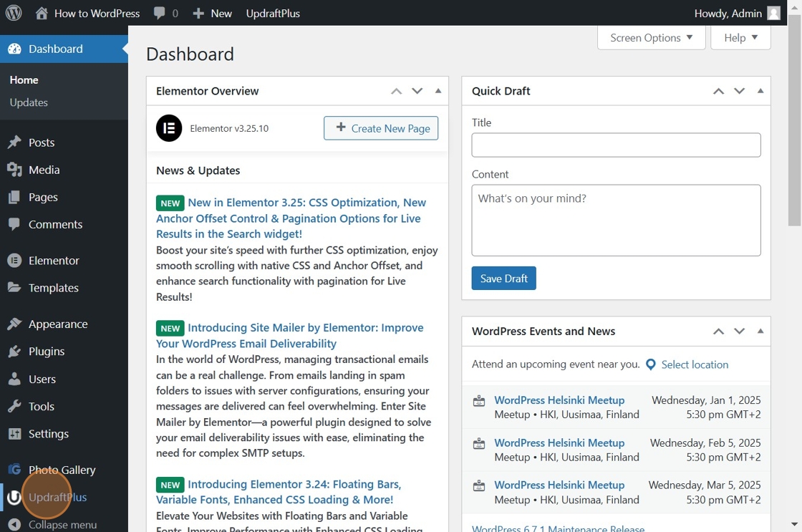
Task: Click the What's on your mind content box
Action: coord(617,221)
